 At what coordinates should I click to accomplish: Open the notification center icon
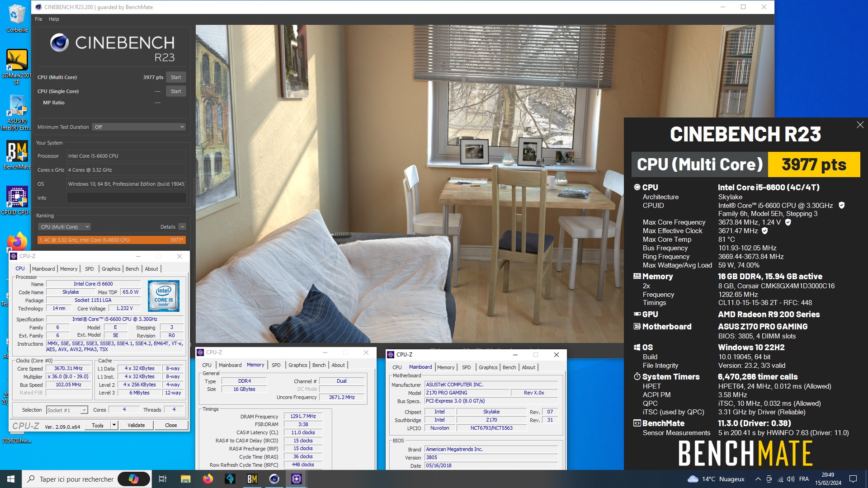(853, 479)
